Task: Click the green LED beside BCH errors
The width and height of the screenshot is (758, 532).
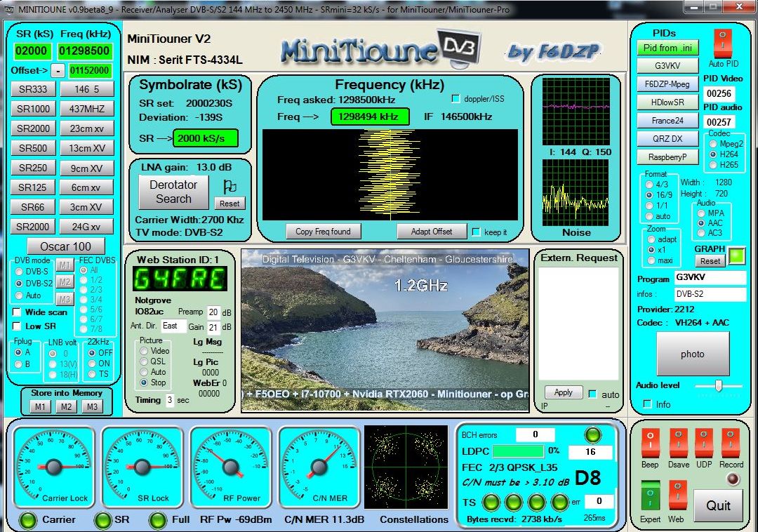Action: coord(592,435)
